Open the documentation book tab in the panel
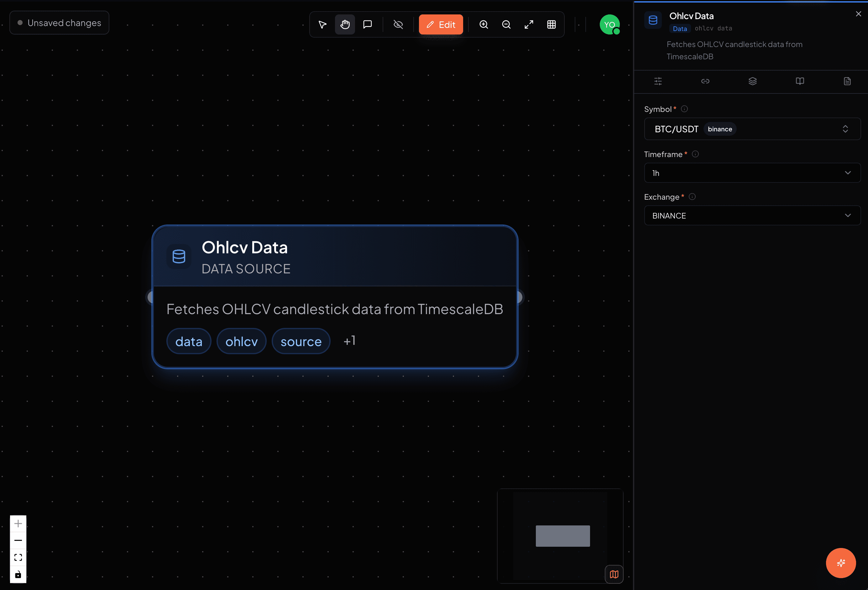The width and height of the screenshot is (868, 590). coord(800,81)
